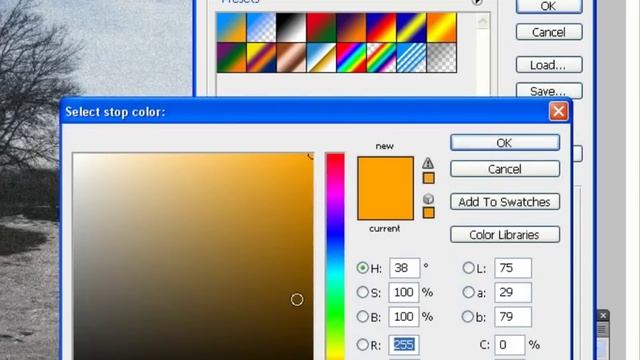Select the rainbow spectrum gradient preset
The image size is (640, 360).
pyautogui.click(x=351, y=58)
